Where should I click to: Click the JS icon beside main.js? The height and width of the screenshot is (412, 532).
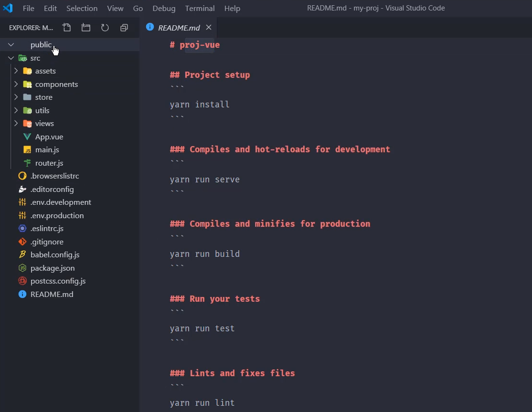point(27,149)
